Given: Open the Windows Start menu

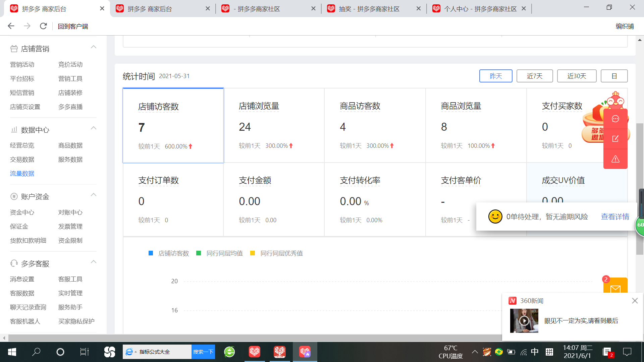Looking at the screenshot, I should pos(12,352).
